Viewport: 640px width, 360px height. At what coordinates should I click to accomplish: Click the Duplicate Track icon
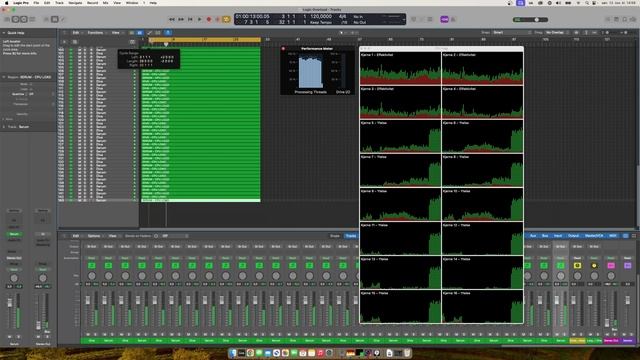(x=75, y=42)
